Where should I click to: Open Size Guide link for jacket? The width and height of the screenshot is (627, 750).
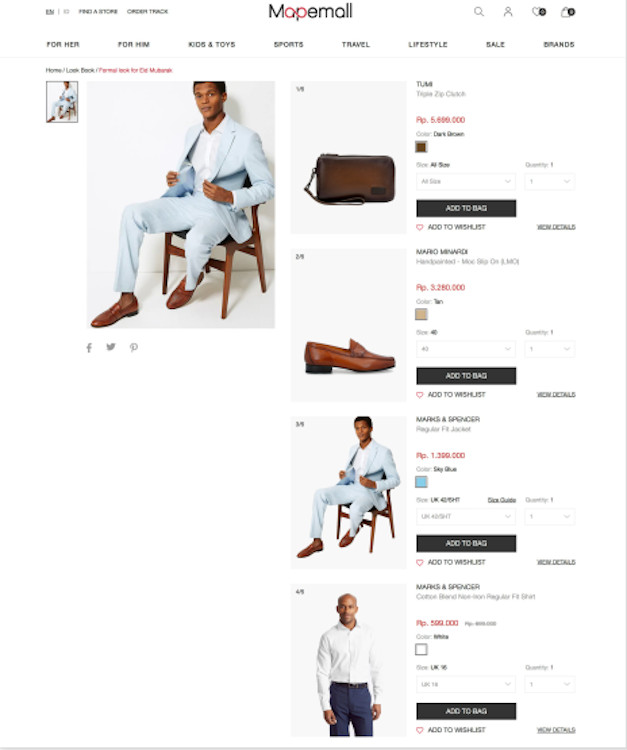[502, 500]
